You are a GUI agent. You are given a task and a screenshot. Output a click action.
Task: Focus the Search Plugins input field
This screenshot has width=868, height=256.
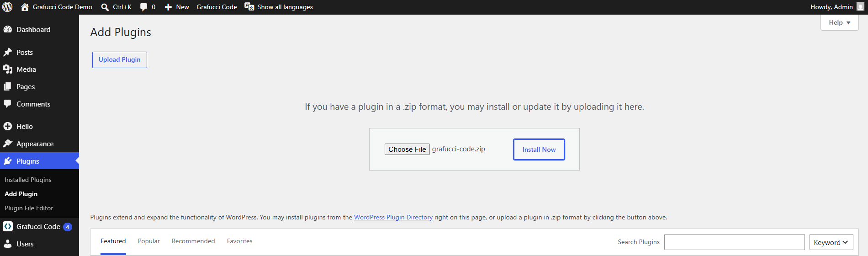pyautogui.click(x=735, y=242)
